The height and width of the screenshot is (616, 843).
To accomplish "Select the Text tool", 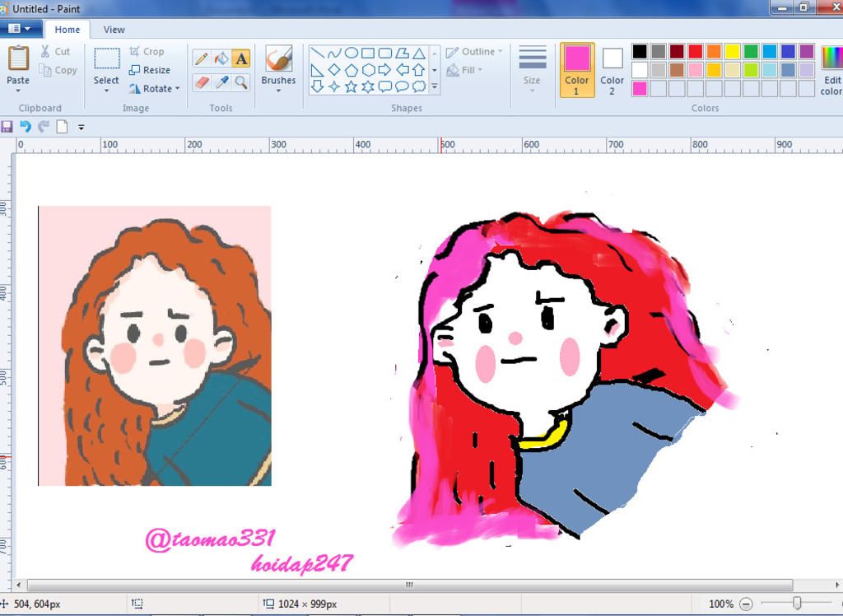I will pyautogui.click(x=241, y=58).
